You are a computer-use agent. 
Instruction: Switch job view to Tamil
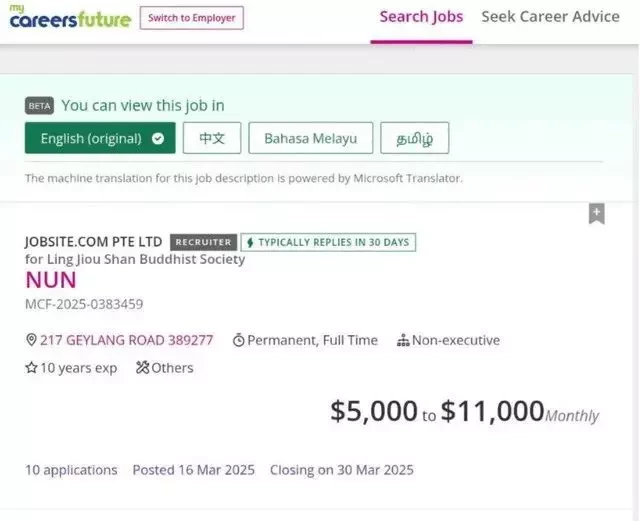click(415, 138)
